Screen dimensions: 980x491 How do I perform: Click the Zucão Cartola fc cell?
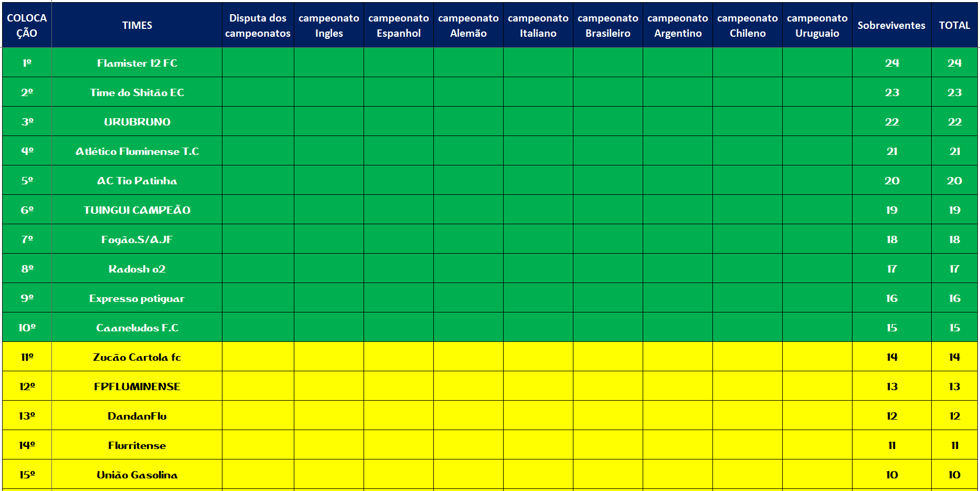click(137, 357)
